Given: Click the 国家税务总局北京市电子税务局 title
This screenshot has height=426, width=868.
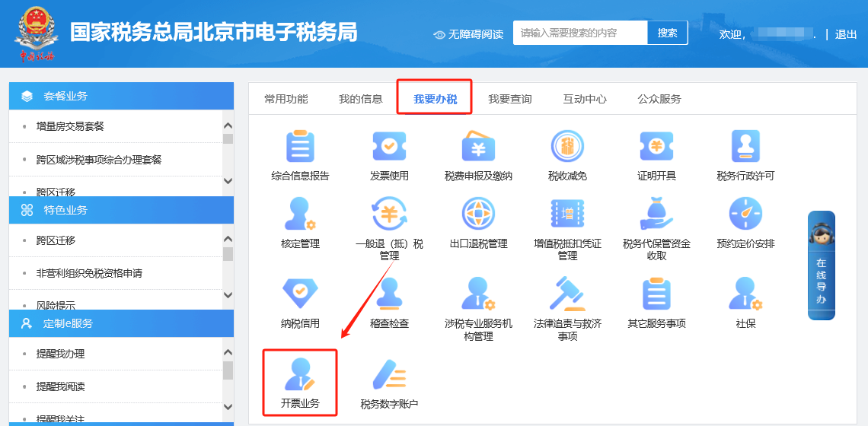Looking at the screenshot, I should click(x=214, y=33).
